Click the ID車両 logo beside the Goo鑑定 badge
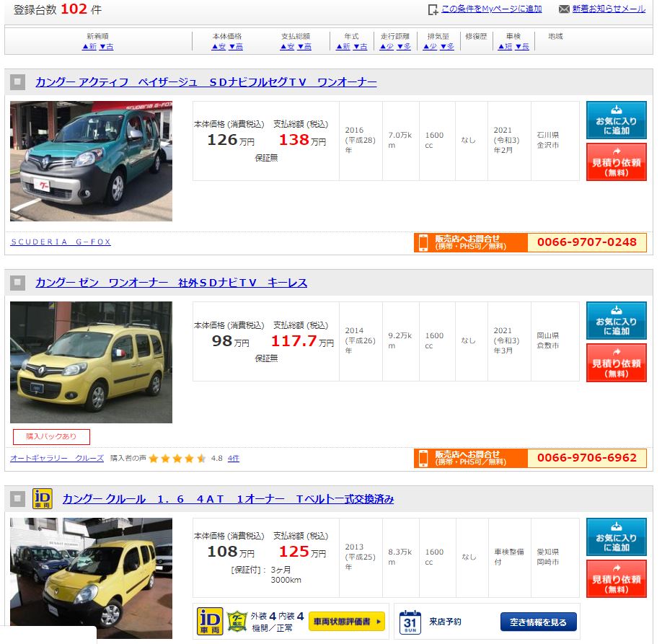The width and height of the screenshot is (662, 644). click(x=210, y=622)
